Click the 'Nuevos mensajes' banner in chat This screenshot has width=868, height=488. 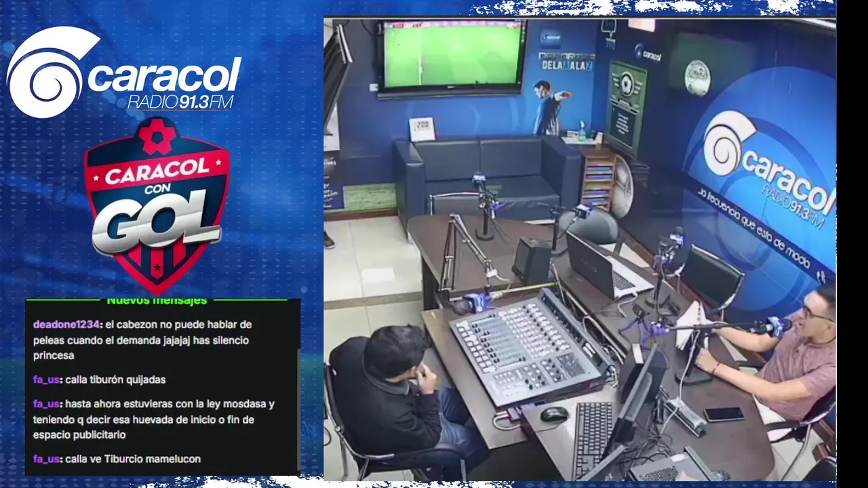[x=157, y=300]
